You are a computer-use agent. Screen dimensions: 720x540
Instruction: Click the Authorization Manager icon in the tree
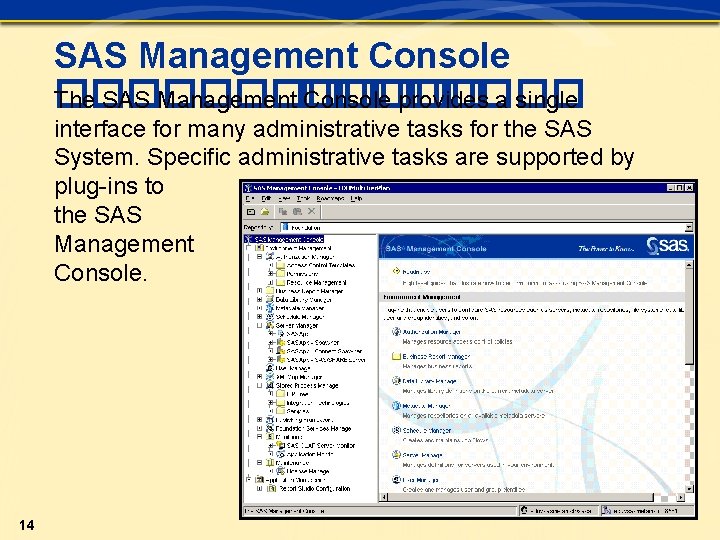click(270, 257)
